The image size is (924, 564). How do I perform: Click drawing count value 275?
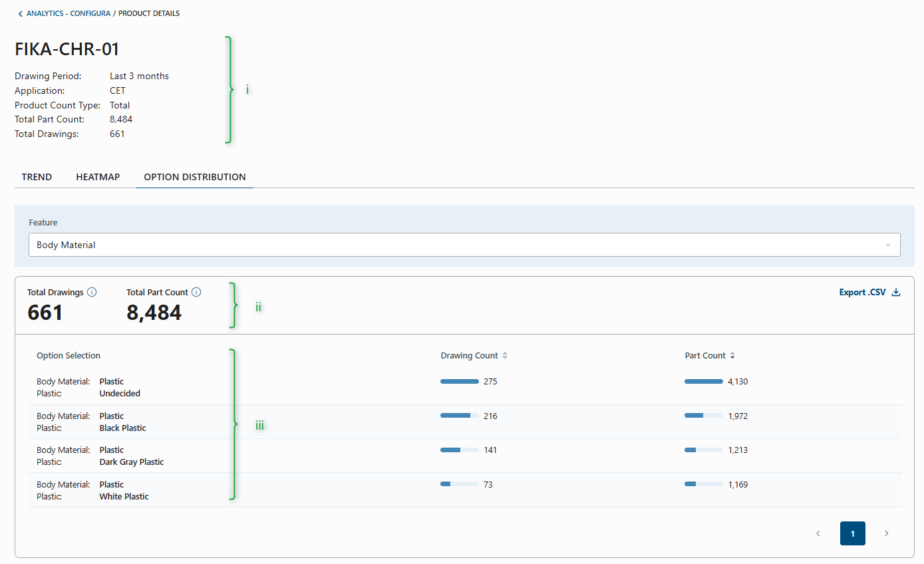point(490,382)
